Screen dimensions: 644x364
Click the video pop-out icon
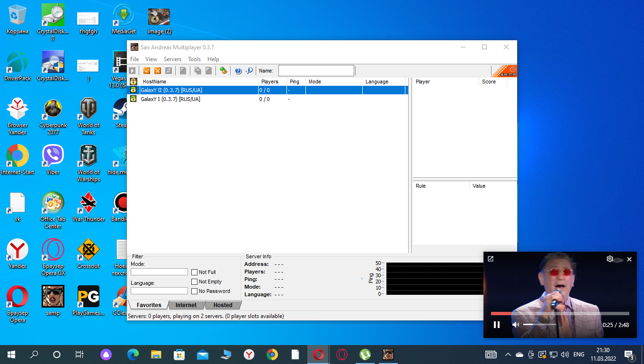pos(491,259)
